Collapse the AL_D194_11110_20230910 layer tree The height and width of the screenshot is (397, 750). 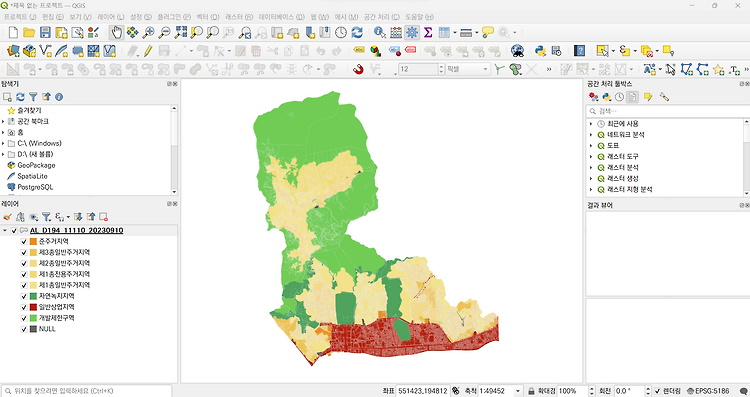[5, 231]
